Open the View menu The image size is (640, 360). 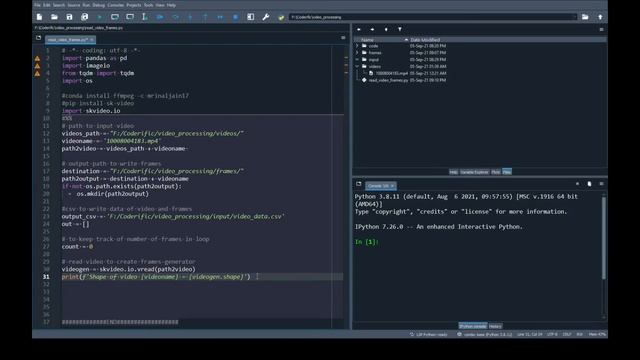160,5
